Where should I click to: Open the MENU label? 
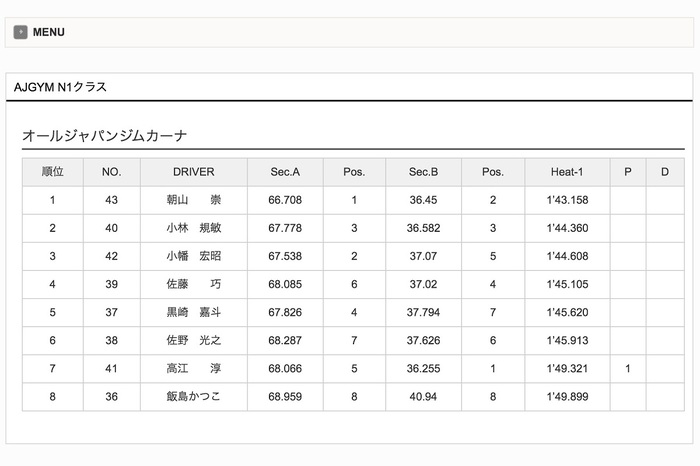49,32
